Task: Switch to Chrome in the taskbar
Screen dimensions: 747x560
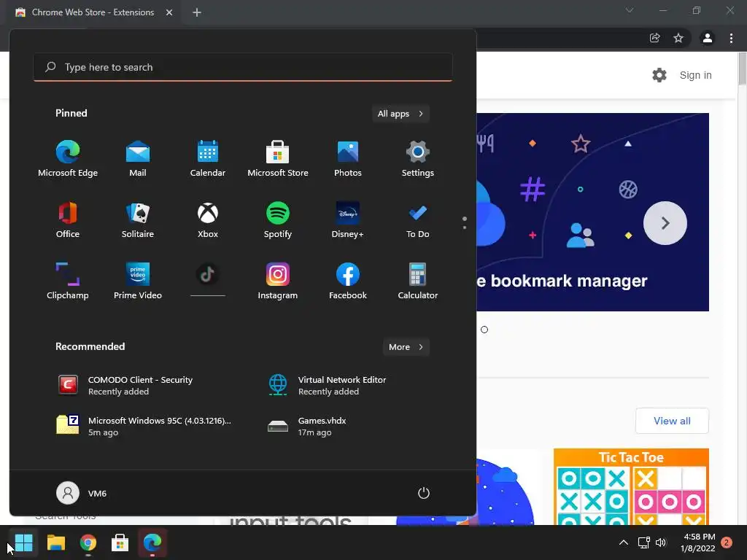Action: point(88,542)
